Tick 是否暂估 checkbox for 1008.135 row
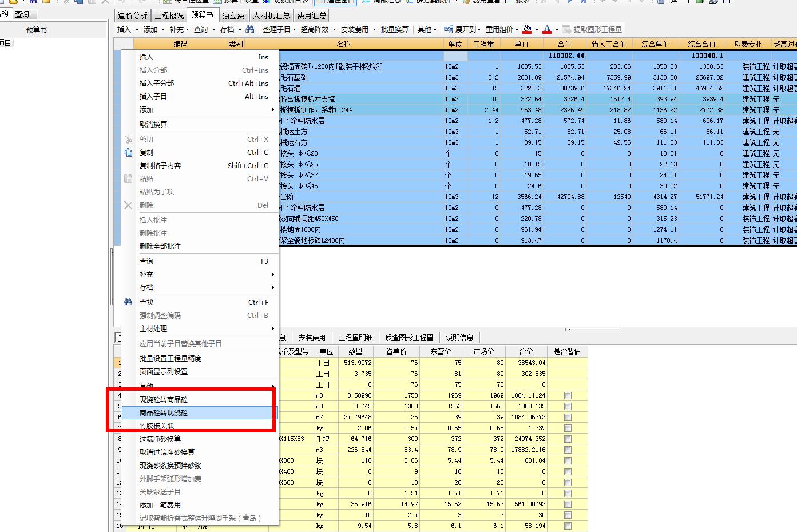Viewport: 797px width, 532px height. pos(568,407)
